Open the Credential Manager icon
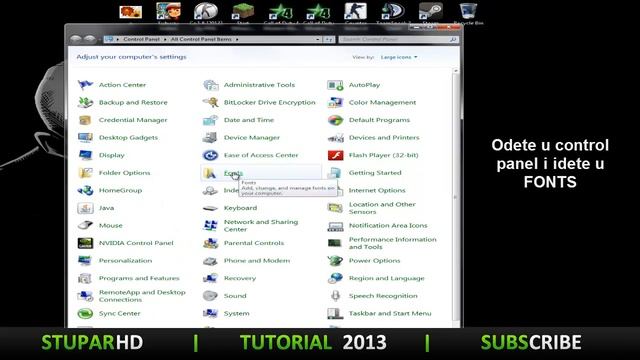The width and height of the screenshot is (640, 360). coord(85,120)
